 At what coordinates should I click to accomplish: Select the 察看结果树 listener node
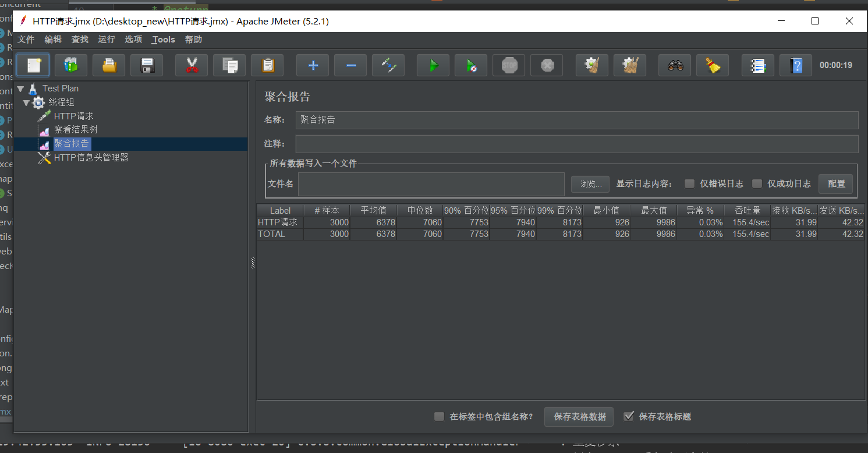click(76, 130)
